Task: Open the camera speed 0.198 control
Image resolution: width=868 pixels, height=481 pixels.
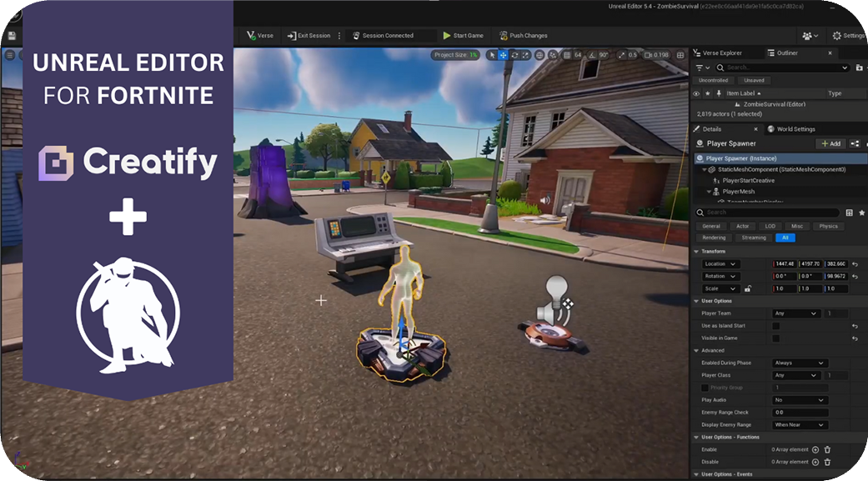Action: coord(656,55)
